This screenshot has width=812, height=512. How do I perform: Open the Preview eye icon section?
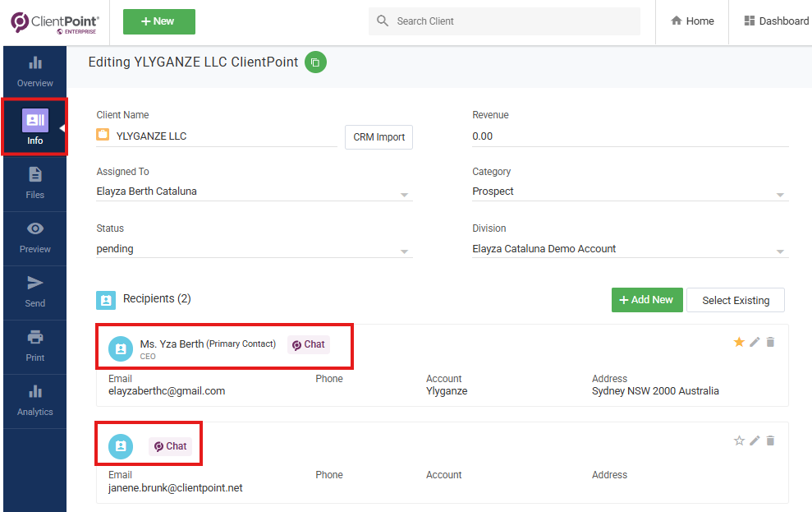(x=34, y=238)
